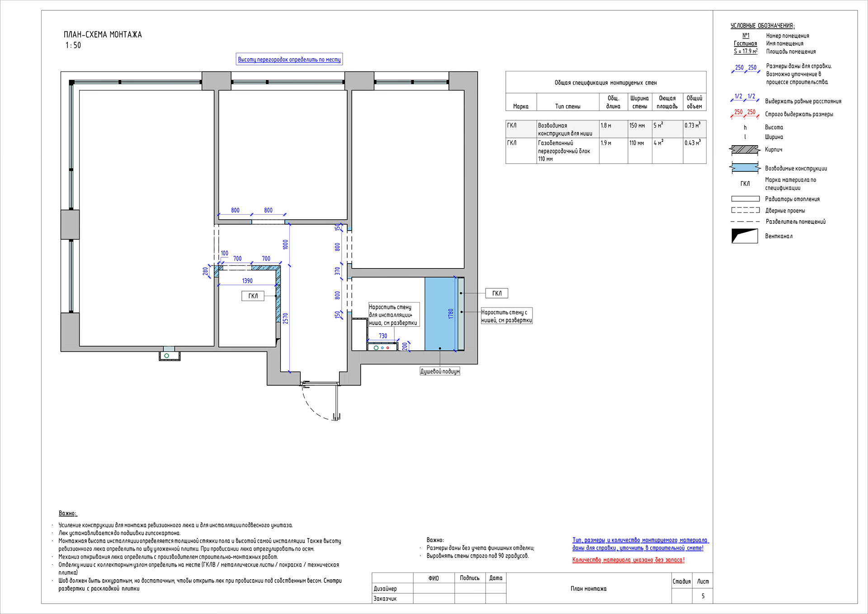Click the blue constructed structures legend symbol

(x=745, y=168)
